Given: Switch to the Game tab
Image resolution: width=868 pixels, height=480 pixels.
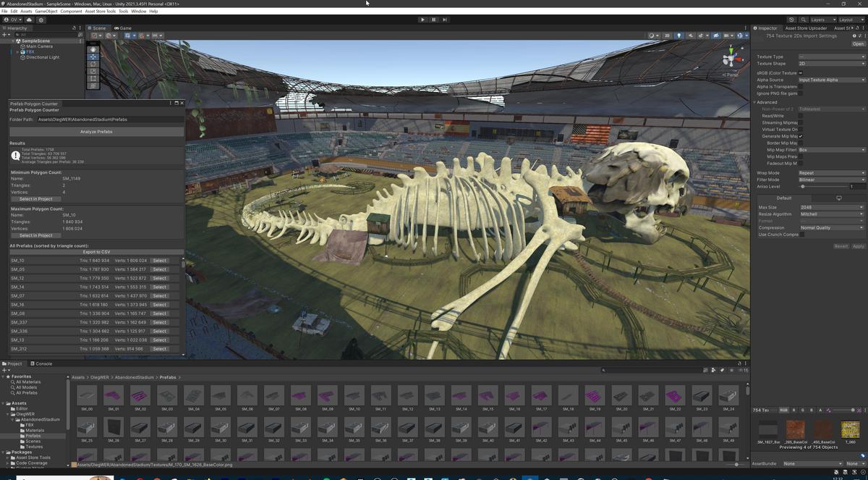Looking at the screenshot, I should pos(122,28).
